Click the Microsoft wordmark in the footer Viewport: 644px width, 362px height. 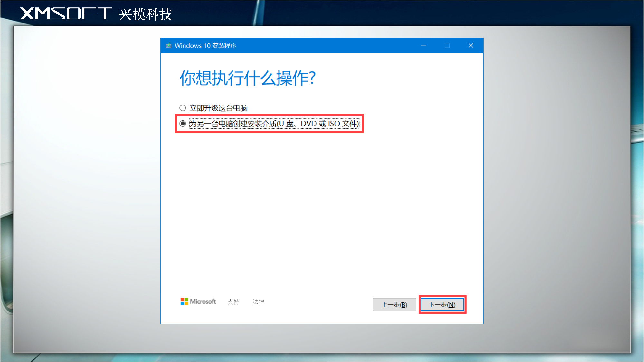(x=203, y=302)
